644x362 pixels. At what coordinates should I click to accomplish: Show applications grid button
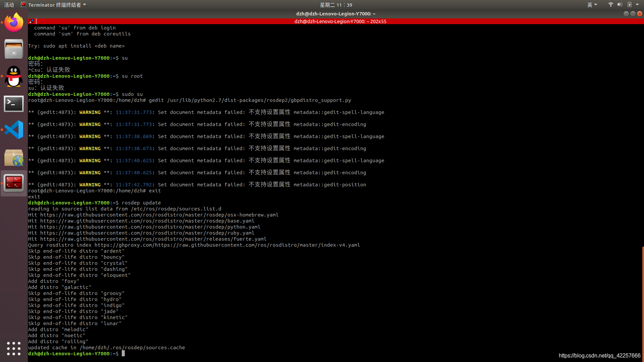click(x=14, y=349)
